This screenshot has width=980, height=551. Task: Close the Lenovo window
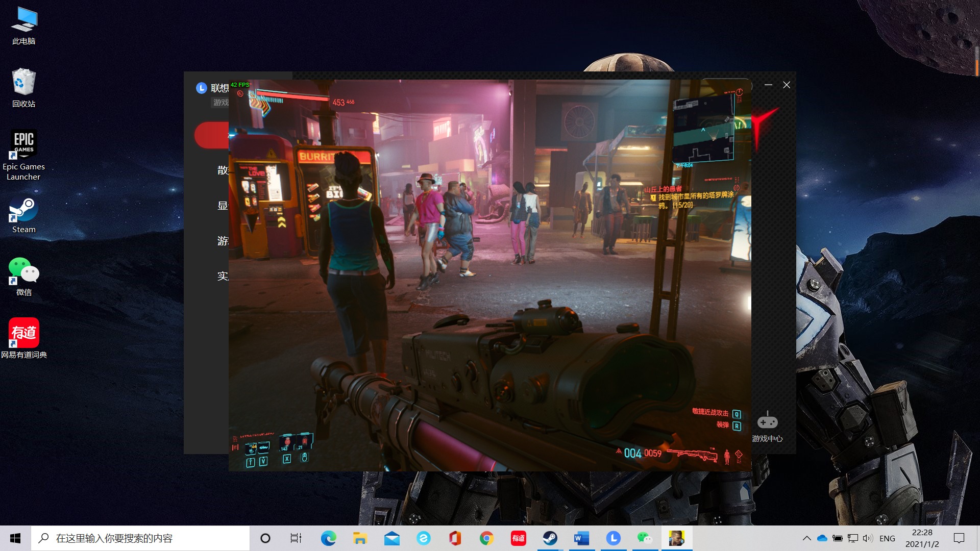click(x=787, y=85)
